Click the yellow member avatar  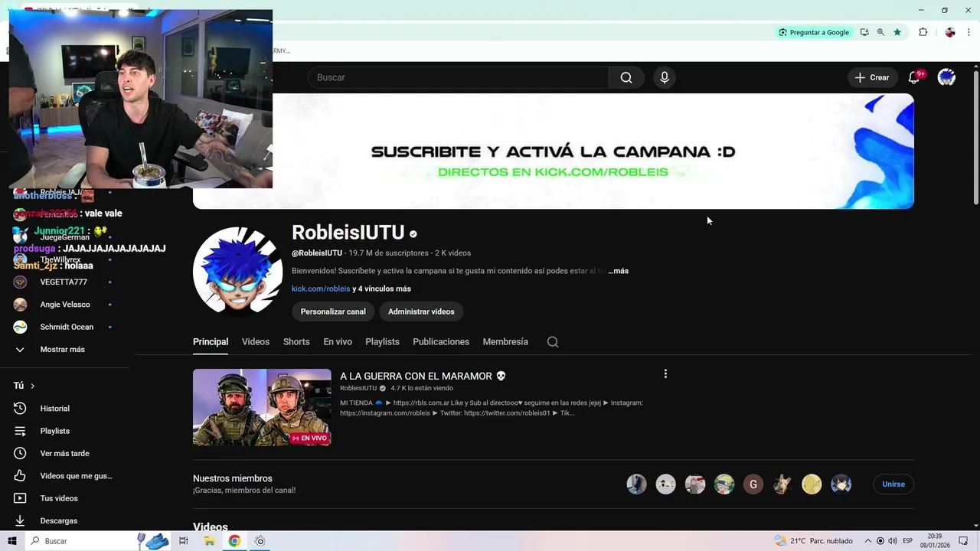812,484
